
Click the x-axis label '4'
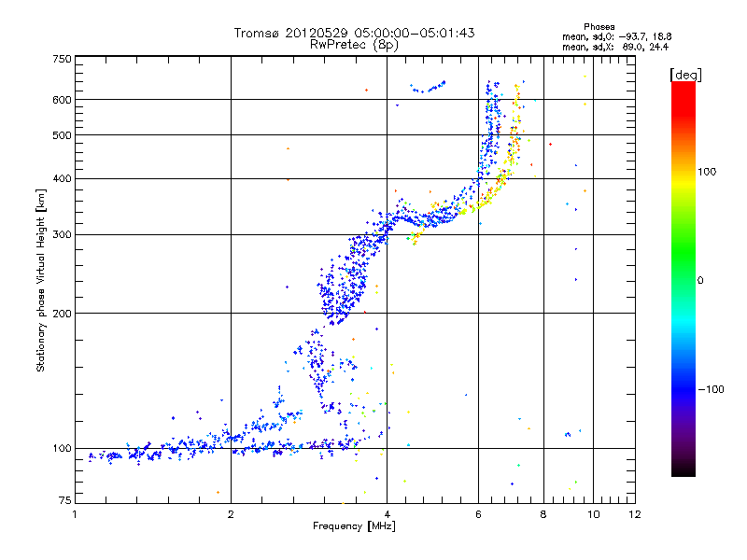pyautogui.click(x=387, y=514)
